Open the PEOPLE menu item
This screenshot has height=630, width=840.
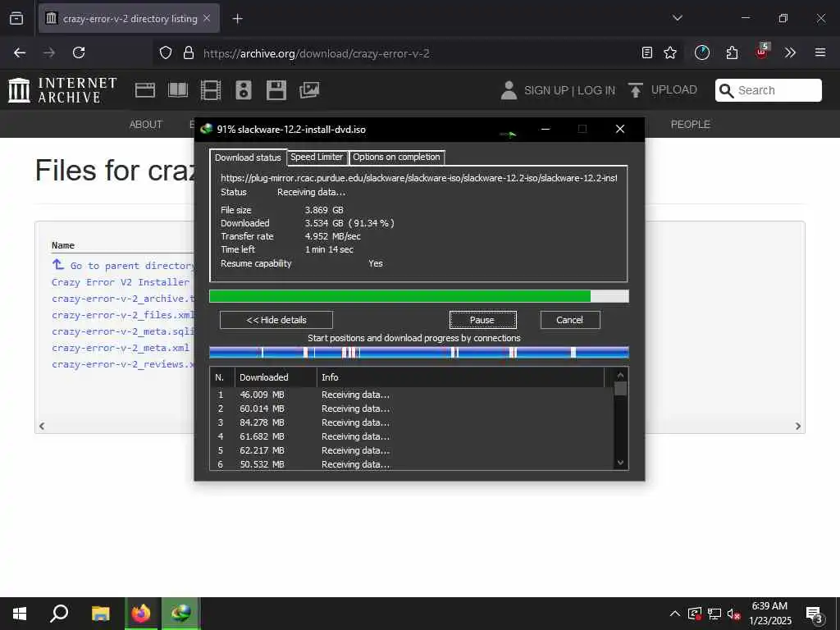coord(691,125)
